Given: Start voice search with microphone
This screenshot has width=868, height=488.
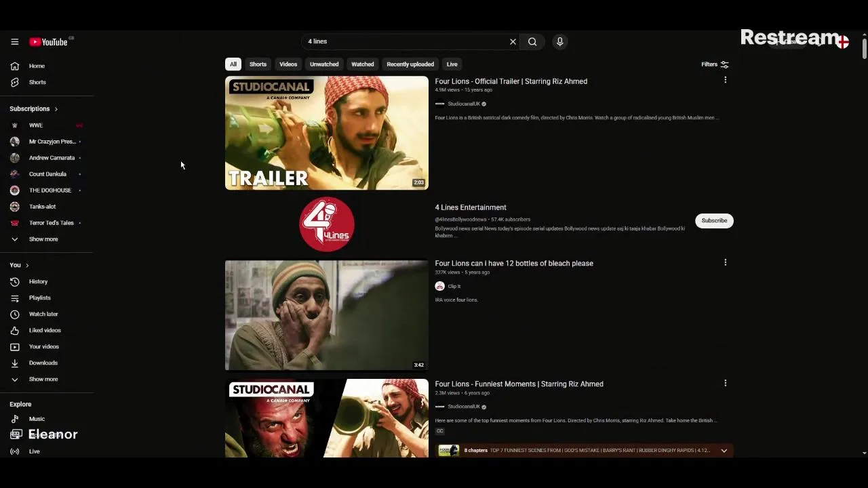Looking at the screenshot, I should (x=559, y=42).
